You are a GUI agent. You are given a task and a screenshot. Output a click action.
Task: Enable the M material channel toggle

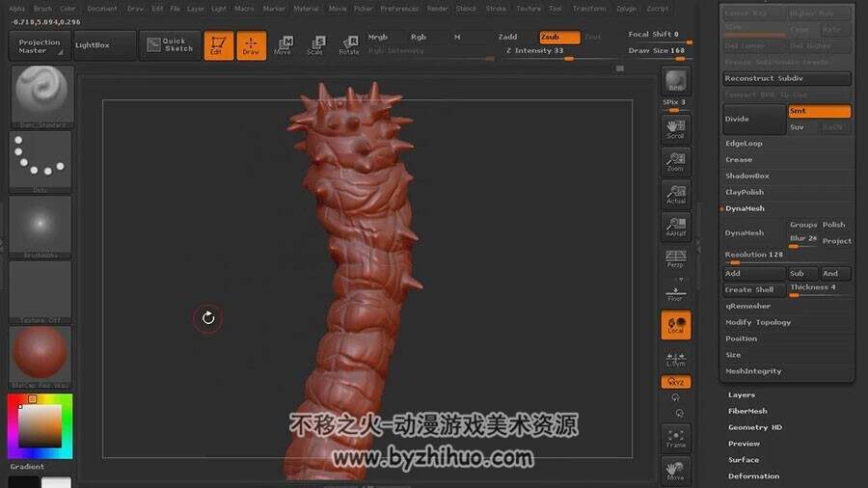pos(457,37)
